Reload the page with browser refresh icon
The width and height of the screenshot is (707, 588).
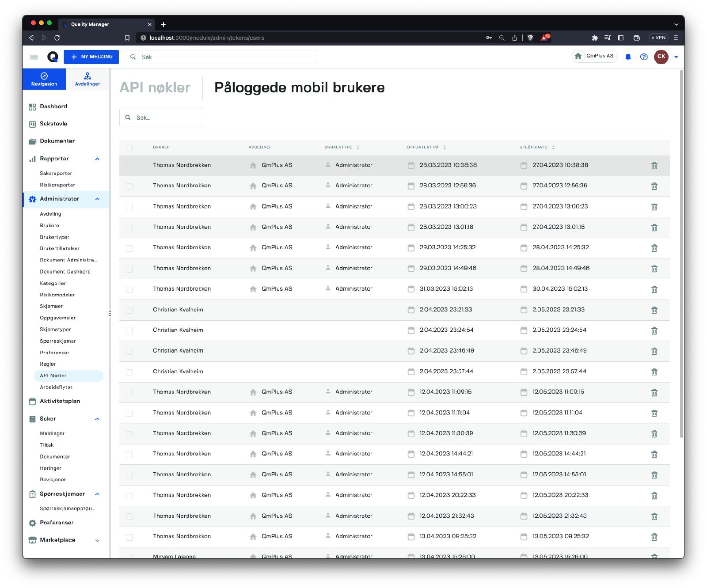(57, 38)
